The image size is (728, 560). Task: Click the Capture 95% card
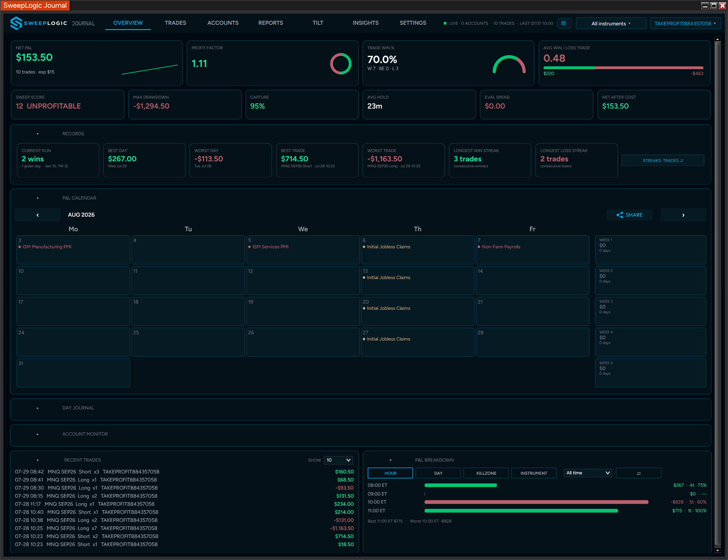click(302, 105)
